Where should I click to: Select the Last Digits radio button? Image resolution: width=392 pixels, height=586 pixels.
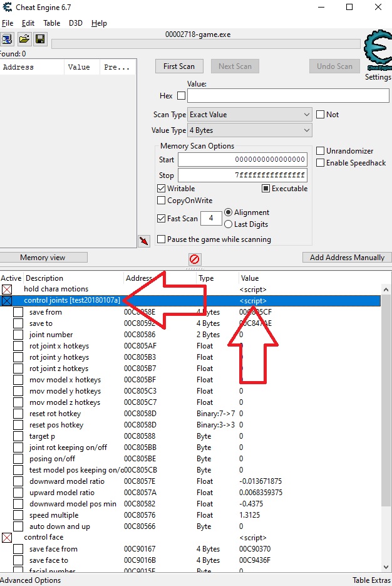228,224
